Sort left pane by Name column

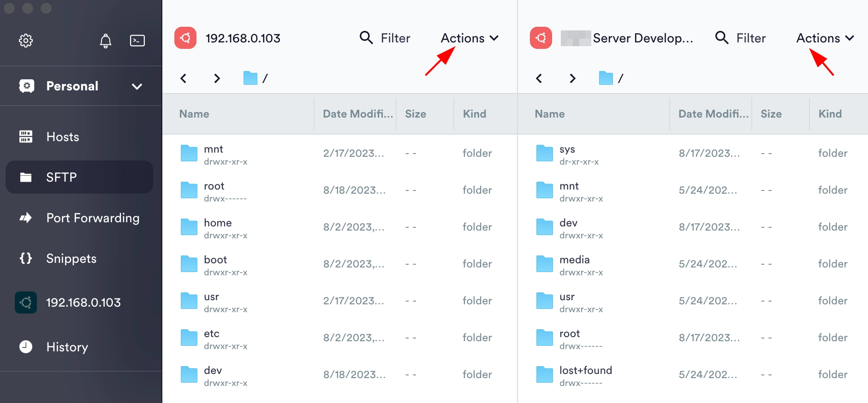tap(194, 114)
